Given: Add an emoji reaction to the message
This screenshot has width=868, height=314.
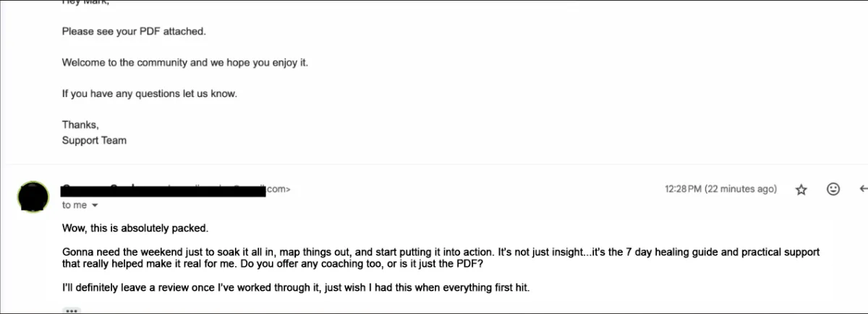Looking at the screenshot, I should click(x=833, y=190).
